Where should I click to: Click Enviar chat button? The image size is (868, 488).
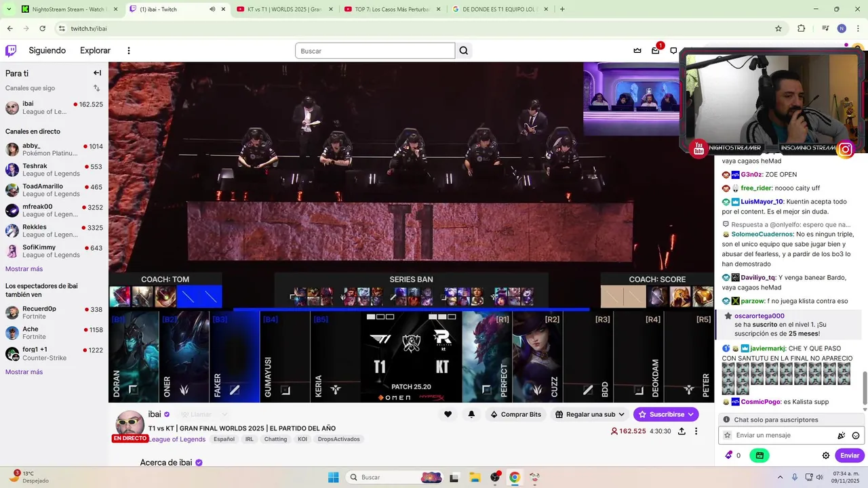849,455
